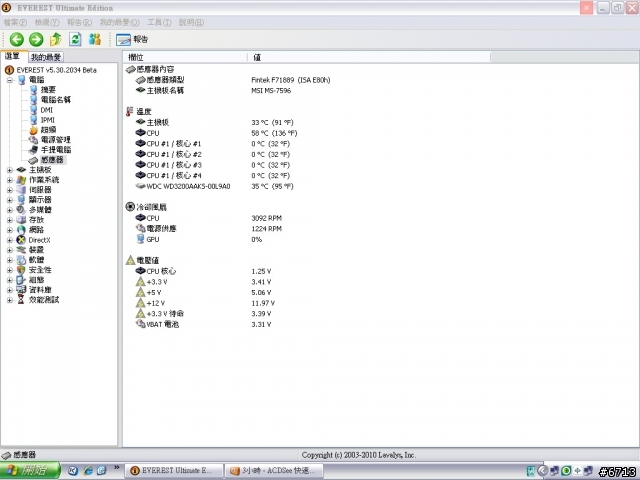Click the green Forward arrow toolbar icon

coord(36,39)
